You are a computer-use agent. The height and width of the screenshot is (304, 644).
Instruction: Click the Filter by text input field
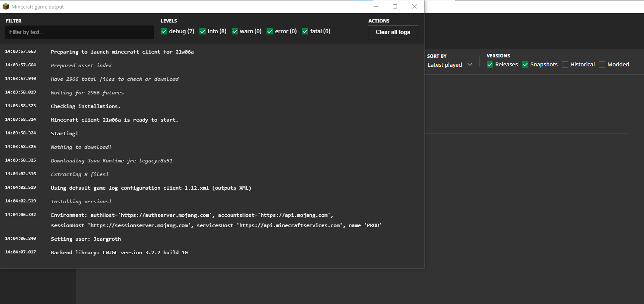[79, 32]
